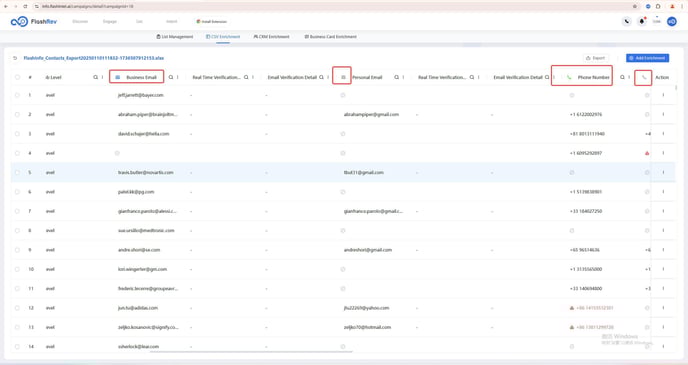Select row 1 checkbox
Viewport: 688px width, 365px height.
[17, 95]
